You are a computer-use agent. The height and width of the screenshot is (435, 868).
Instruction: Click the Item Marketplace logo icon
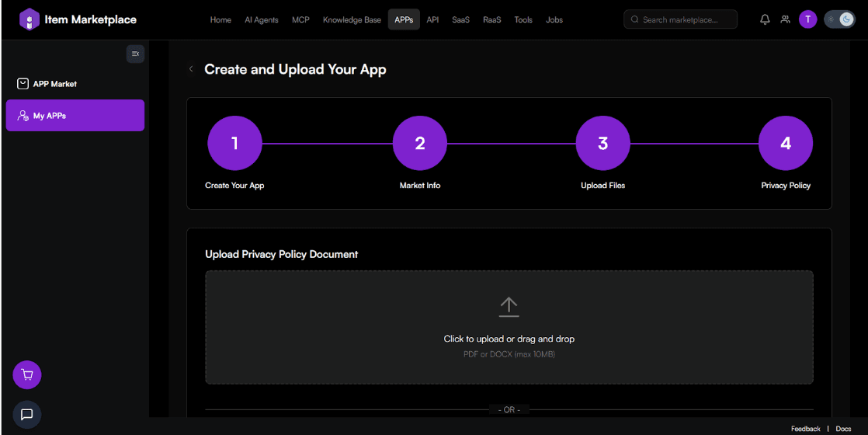[30, 19]
